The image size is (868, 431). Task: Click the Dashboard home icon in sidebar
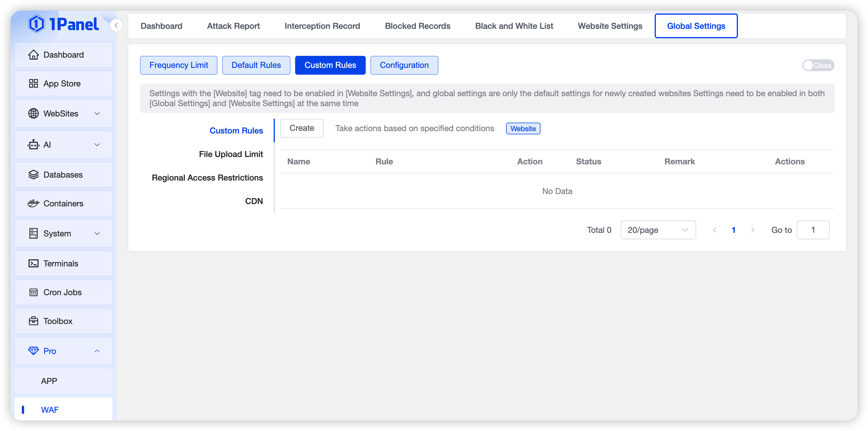(x=33, y=55)
